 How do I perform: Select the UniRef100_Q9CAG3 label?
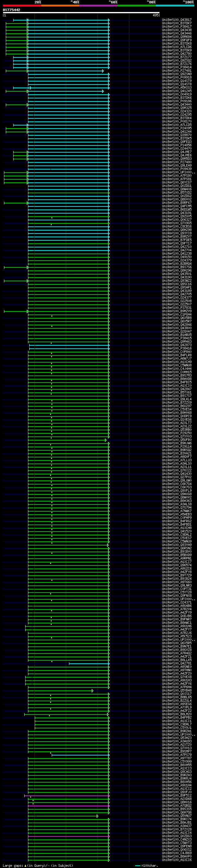tap(177, 772)
